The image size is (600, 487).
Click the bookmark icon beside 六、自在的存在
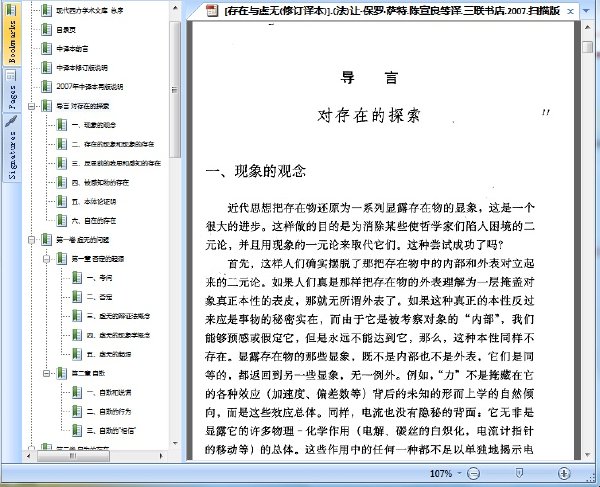click(62, 220)
